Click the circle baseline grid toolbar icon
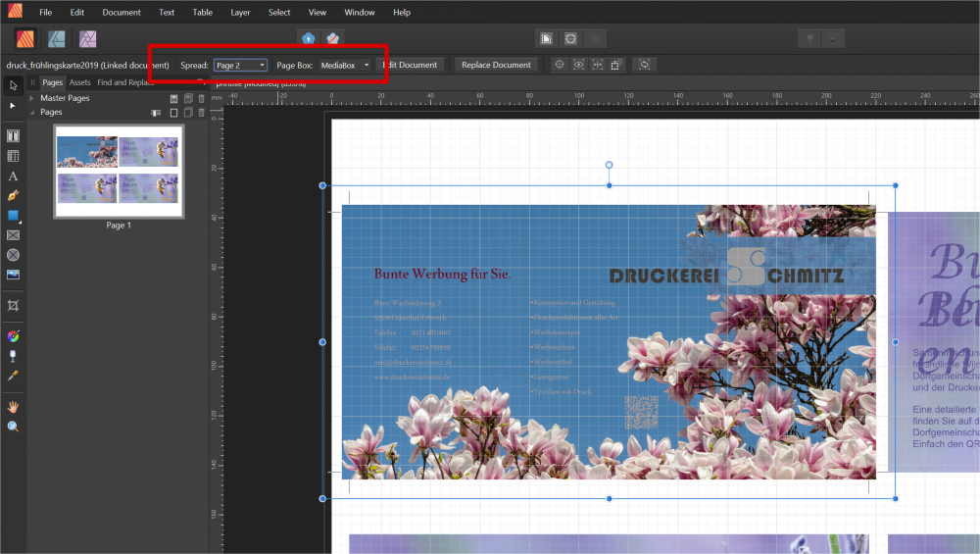Screen dimensions: 980x554 [570, 39]
